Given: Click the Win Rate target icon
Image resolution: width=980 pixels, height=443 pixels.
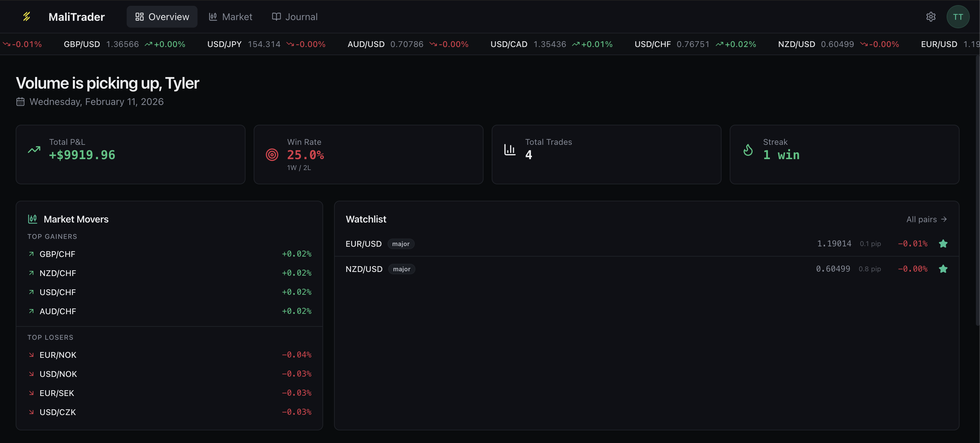Looking at the screenshot, I should click(272, 154).
